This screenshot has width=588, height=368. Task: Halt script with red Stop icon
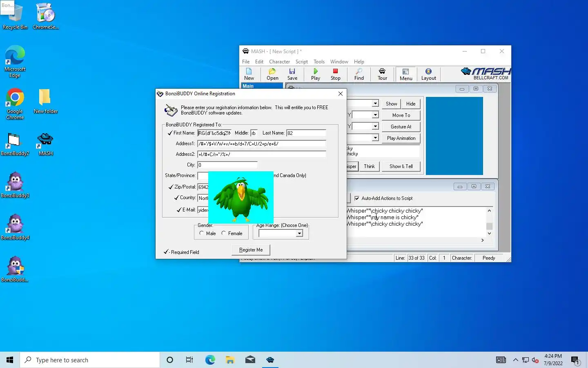pyautogui.click(x=336, y=74)
